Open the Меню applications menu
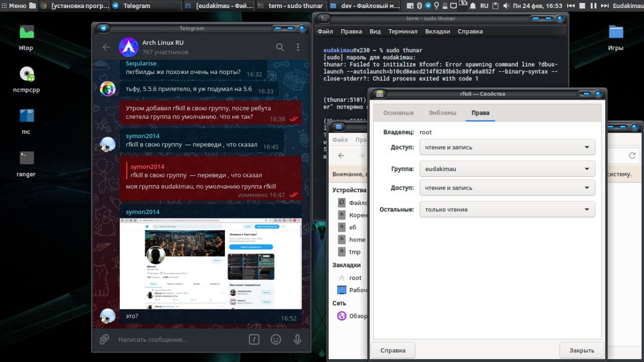Screen dimensions: 644x362 pos(14,6)
